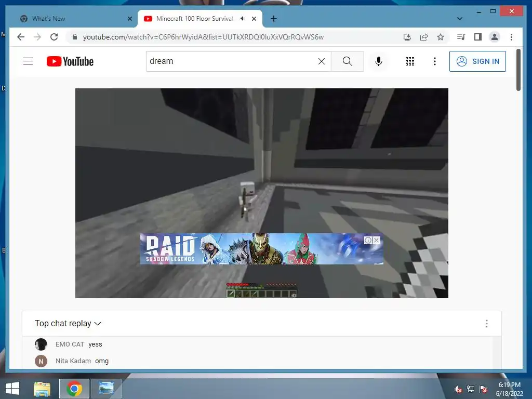Click the YouTube search magnifier button
Viewport: 532px width, 399px height.
[x=347, y=61]
